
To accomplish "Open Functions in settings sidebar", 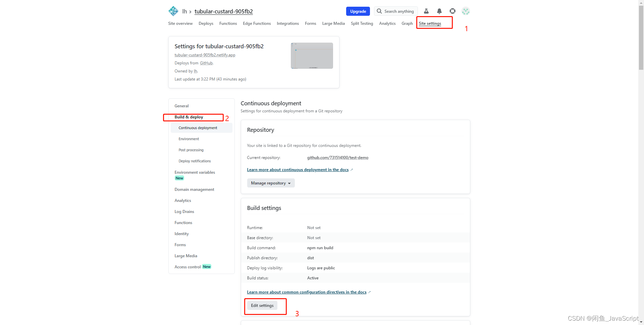I will point(183,223).
